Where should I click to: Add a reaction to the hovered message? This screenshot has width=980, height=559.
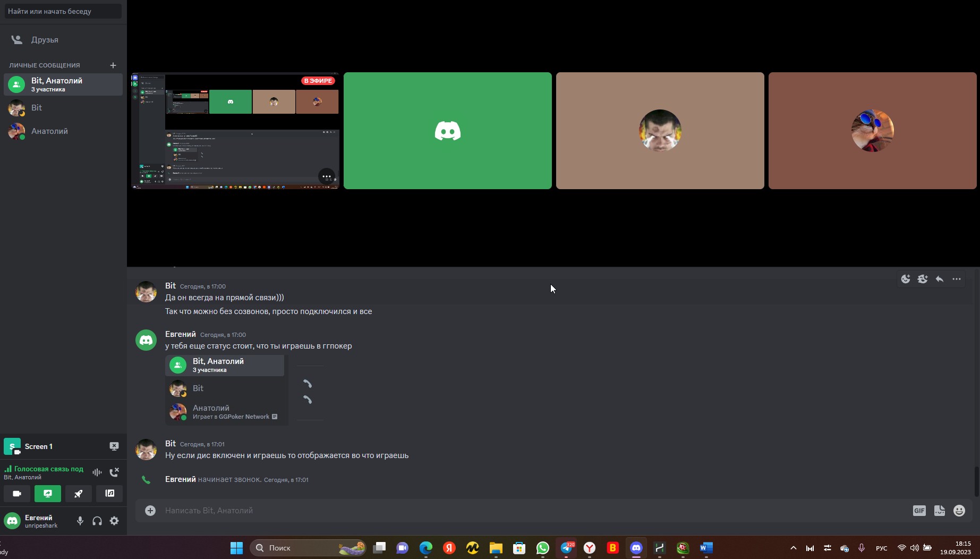pyautogui.click(x=906, y=279)
